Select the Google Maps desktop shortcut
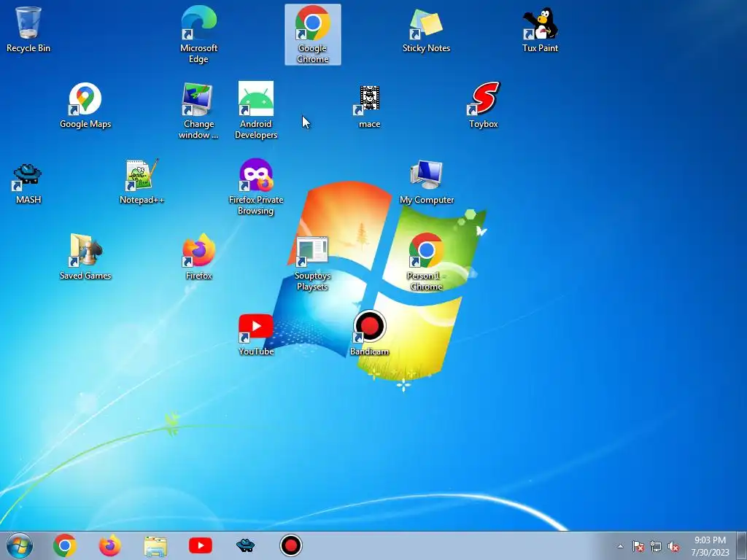Viewport: 747px width, 560px height. 85,105
